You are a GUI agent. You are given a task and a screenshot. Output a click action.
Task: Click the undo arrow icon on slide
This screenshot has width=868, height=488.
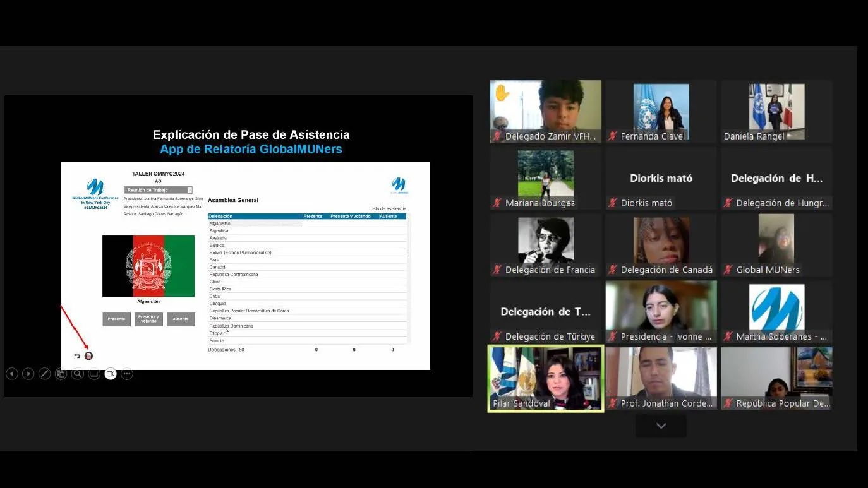(77, 356)
